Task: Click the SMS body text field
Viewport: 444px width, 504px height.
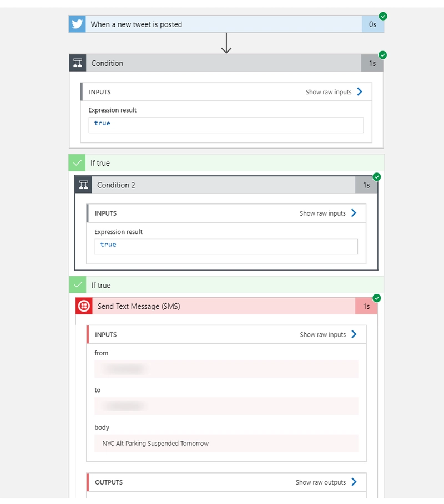Action: click(x=226, y=444)
